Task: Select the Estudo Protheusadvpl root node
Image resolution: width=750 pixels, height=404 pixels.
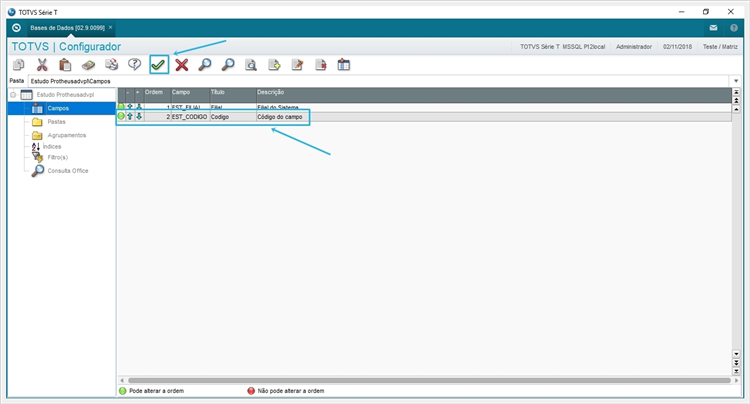Action: click(x=66, y=95)
